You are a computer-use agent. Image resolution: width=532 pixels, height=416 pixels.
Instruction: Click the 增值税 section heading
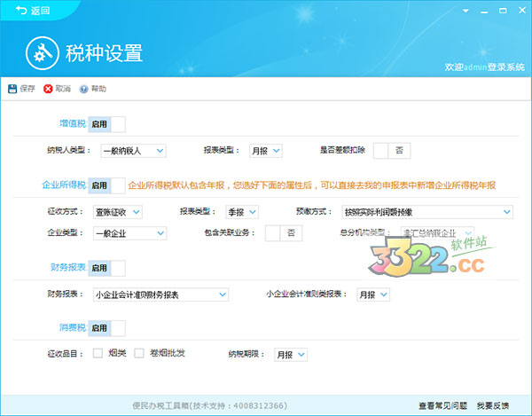pos(73,123)
